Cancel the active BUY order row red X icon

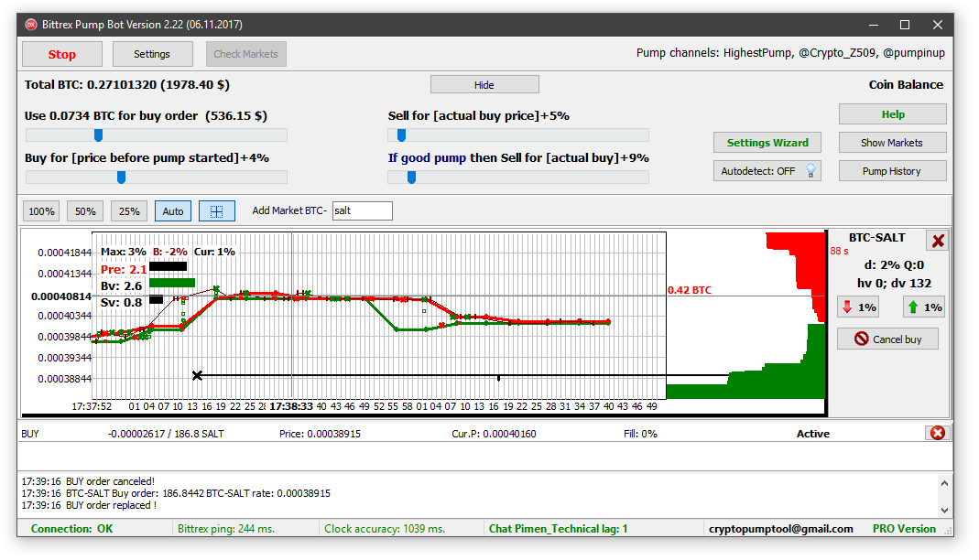coord(938,433)
